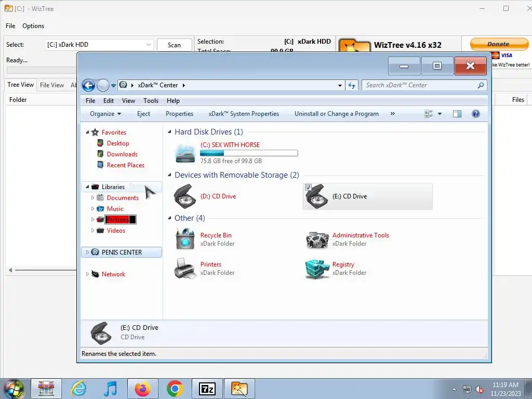Open the Recycle Bin icon
Image resolution: width=532 pixels, height=399 pixels.
click(185, 238)
